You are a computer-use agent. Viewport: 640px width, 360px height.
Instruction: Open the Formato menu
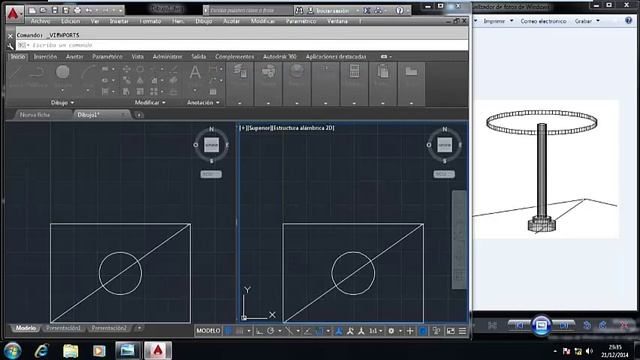click(x=150, y=21)
